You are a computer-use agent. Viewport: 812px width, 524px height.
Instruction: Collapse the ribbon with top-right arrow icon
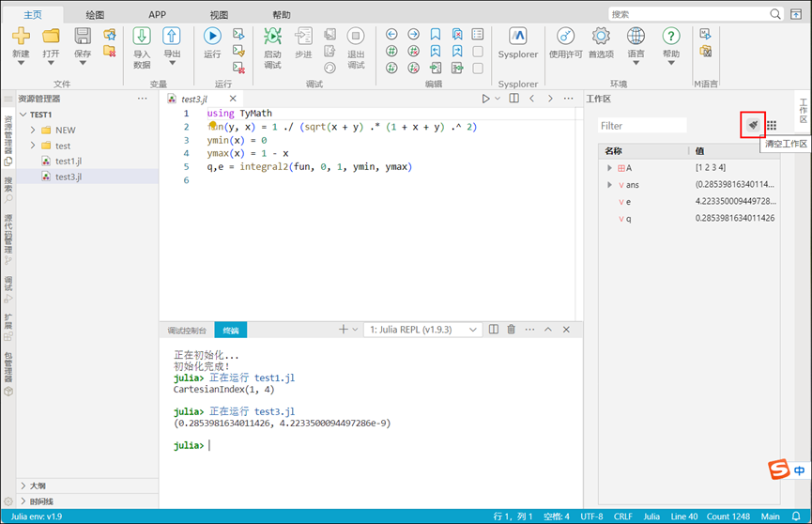click(796, 14)
